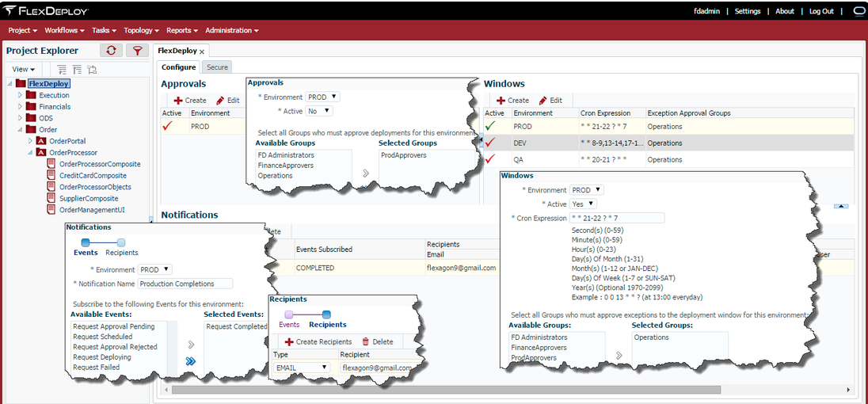Select the Recipients step marker in Notifications

coord(121,242)
